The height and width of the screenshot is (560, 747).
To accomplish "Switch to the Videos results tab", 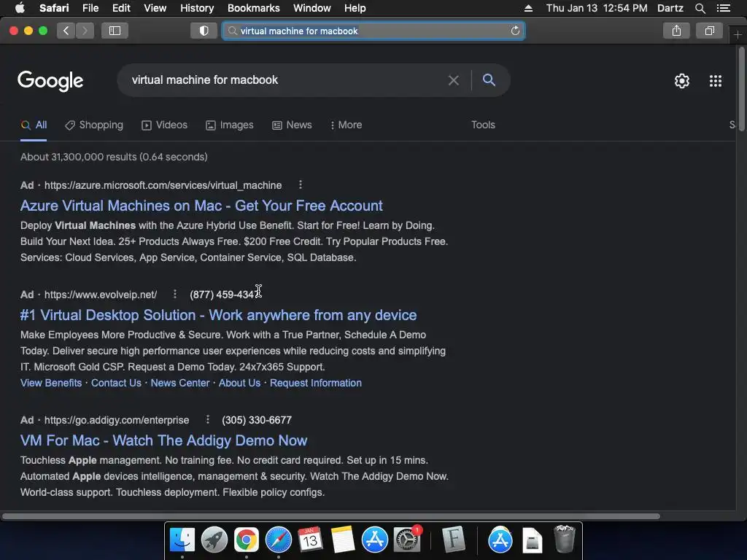I will pos(164,125).
